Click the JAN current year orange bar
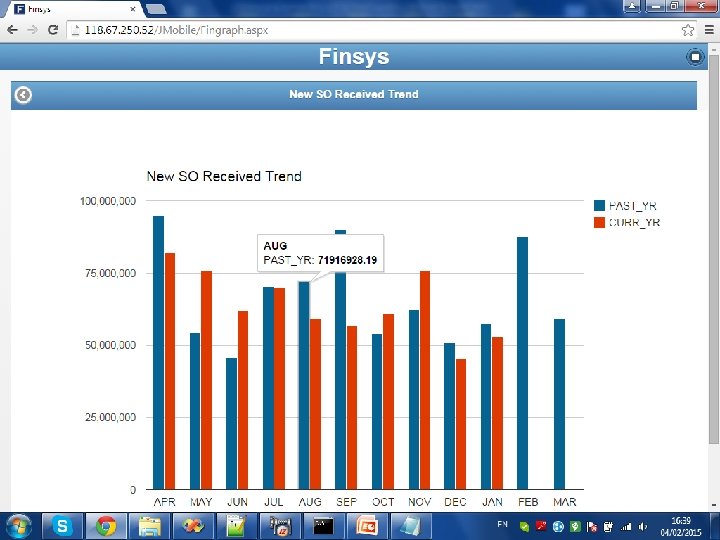 tap(498, 413)
